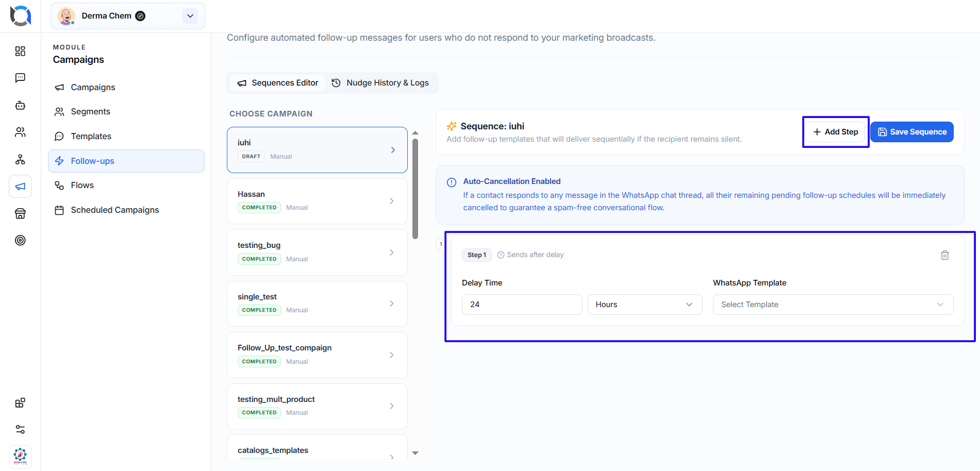Delete Step 1 with the trash icon
Viewport: 980px width, 471px height.
pos(945,255)
